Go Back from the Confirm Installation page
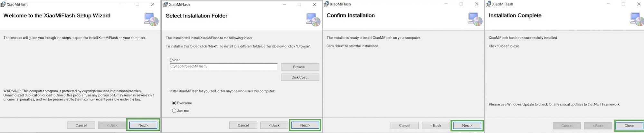The height and width of the screenshot is (133, 644). 436,125
